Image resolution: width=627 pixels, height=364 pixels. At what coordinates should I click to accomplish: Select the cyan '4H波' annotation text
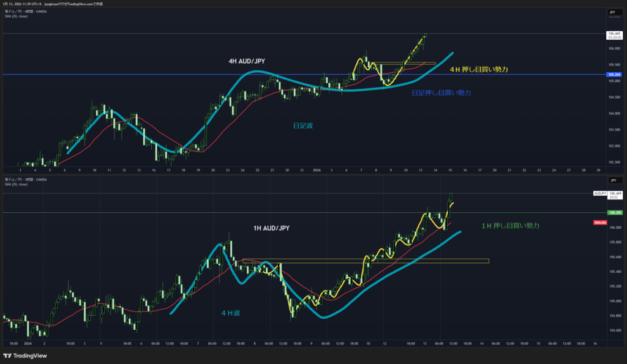(x=230, y=313)
